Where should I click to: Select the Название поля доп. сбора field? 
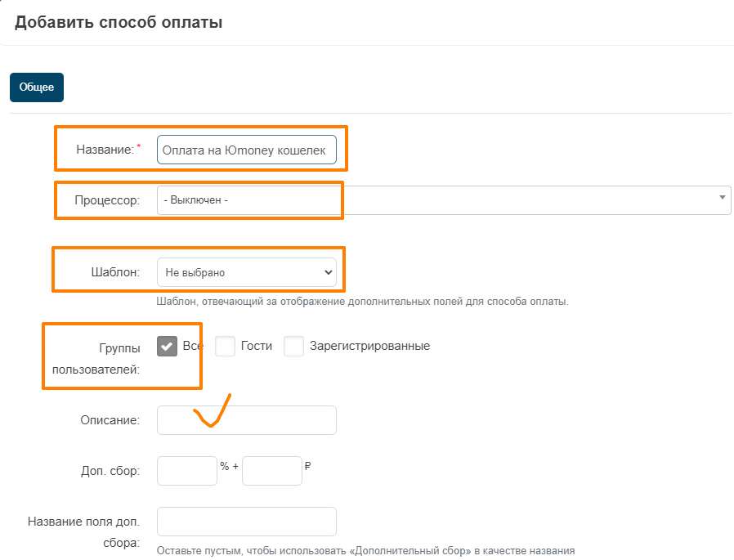(x=247, y=521)
